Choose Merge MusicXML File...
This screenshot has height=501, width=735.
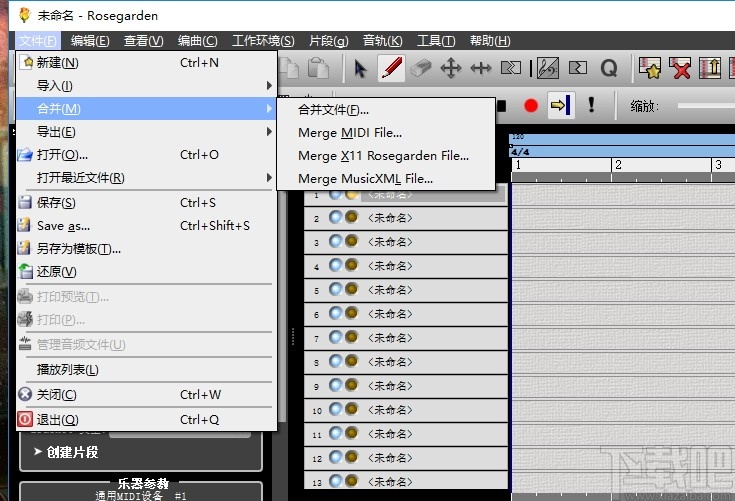[386, 179]
